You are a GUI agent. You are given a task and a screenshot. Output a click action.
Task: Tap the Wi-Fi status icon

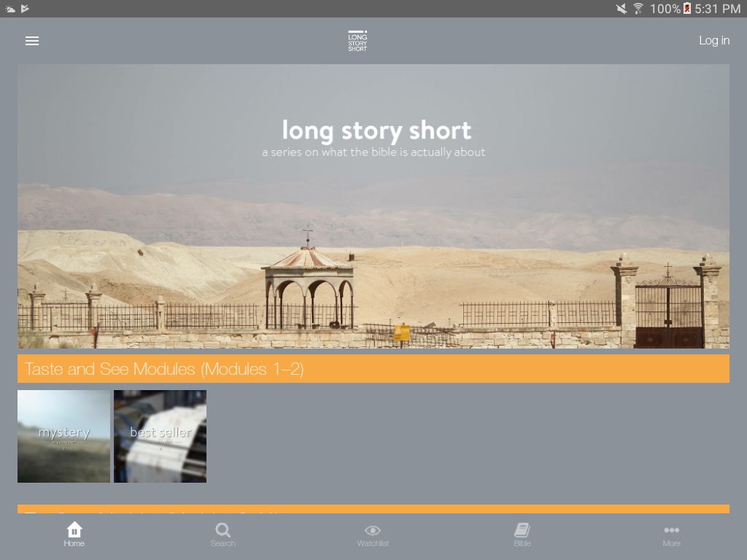point(638,9)
